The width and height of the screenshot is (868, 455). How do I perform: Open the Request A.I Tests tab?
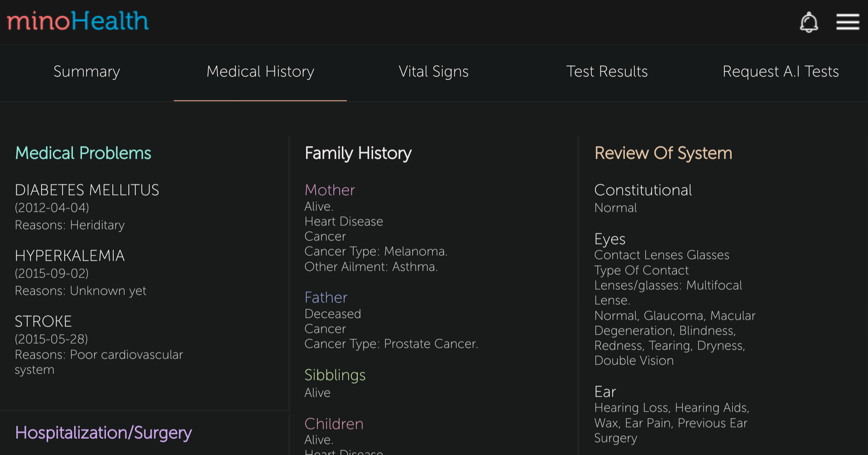[780, 72]
